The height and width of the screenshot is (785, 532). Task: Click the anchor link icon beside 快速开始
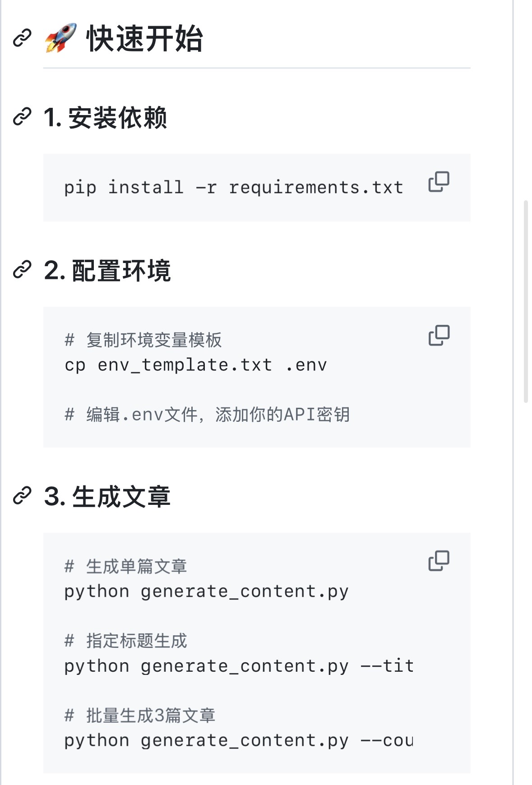22,38
